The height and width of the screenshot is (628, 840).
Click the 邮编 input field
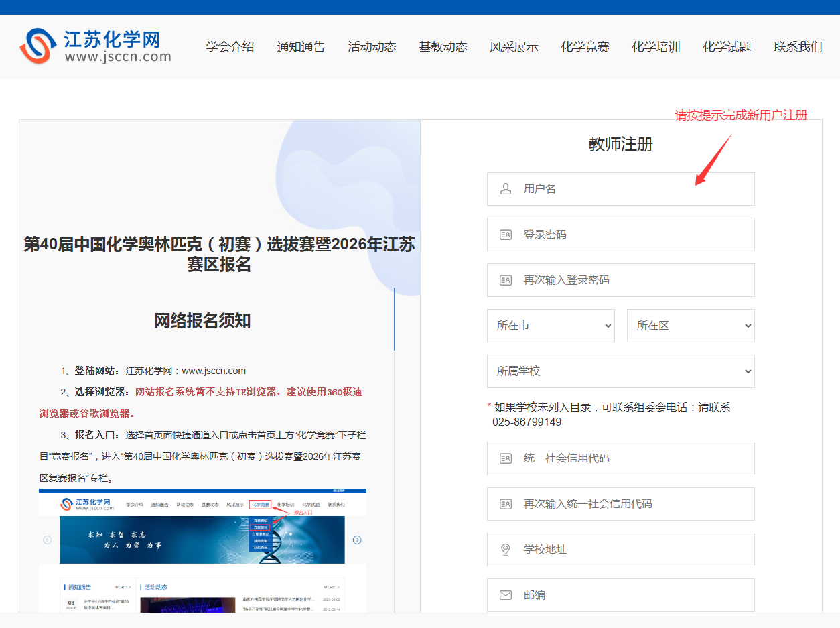click(621, 595)
